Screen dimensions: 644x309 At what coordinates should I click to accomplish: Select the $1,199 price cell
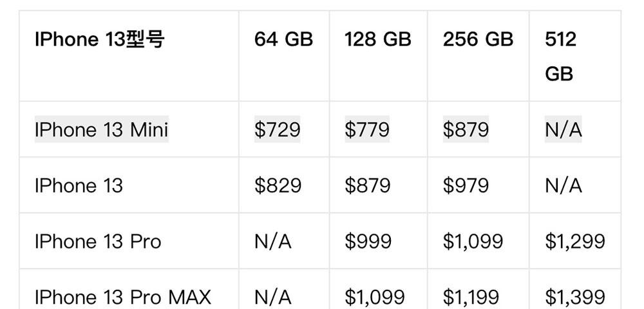click(x=471, y=297)
